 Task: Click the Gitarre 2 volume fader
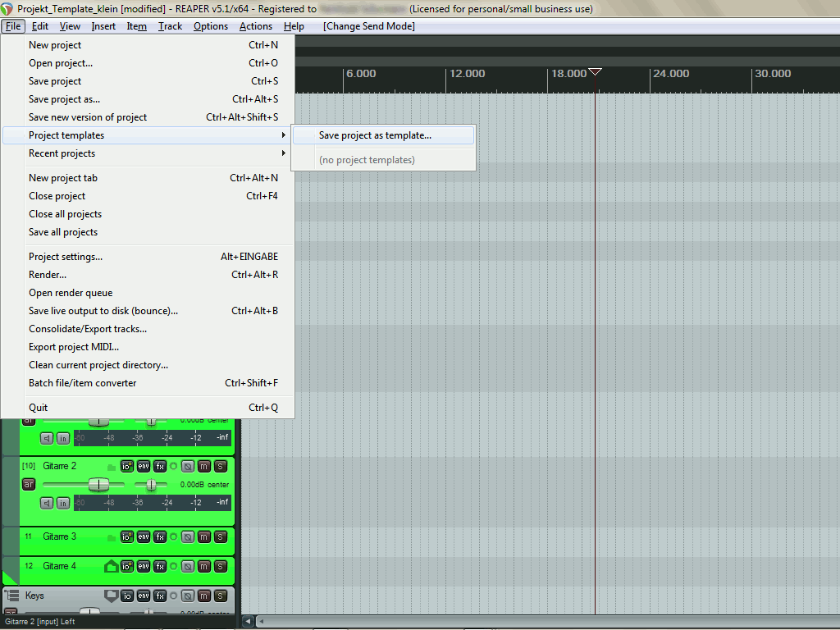[x=98, y=484]
